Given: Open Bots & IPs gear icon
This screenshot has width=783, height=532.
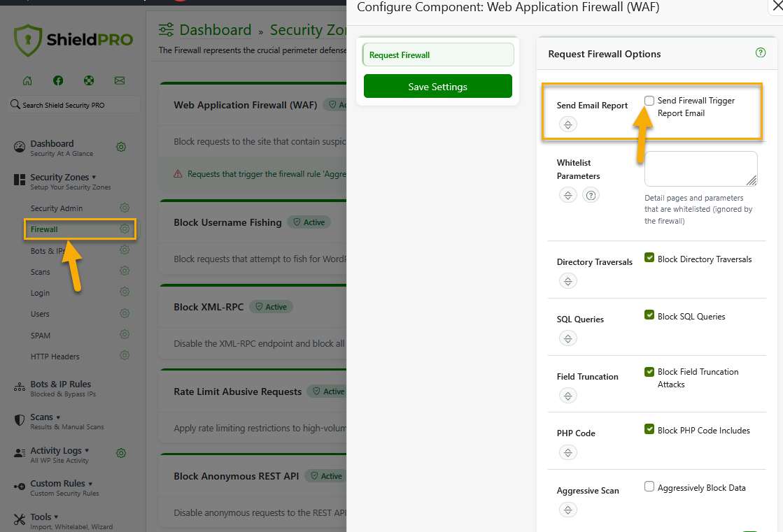Looking at the screenshot, I should pyautogui.click(x=125, y=250).
